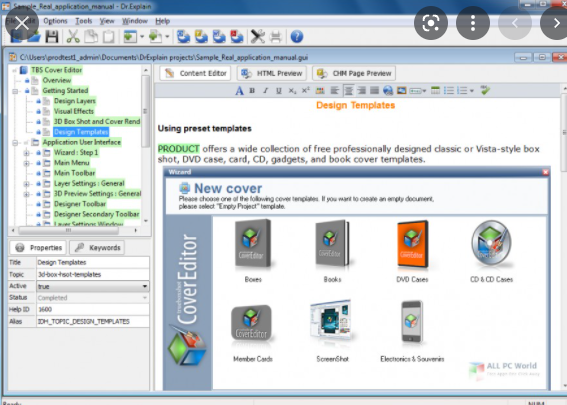Apply Superscript formatting
This screenshot has width=567, height=405.
(x=306, y=90)
